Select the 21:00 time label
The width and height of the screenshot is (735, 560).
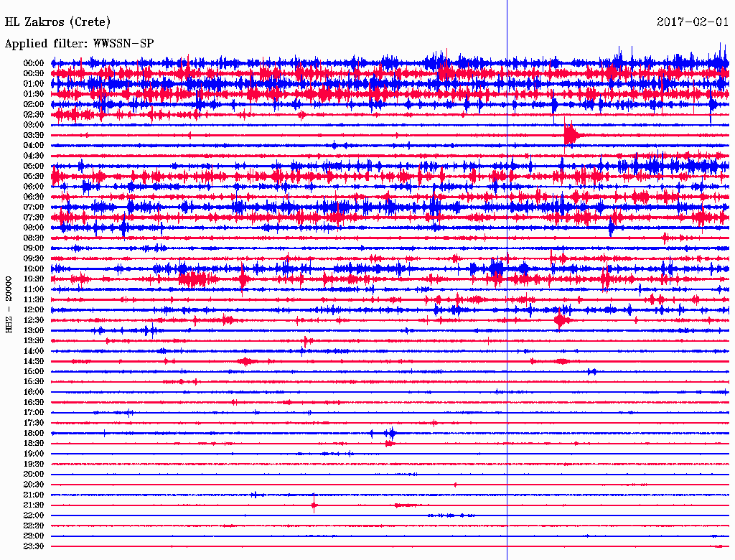coord(34,495)
